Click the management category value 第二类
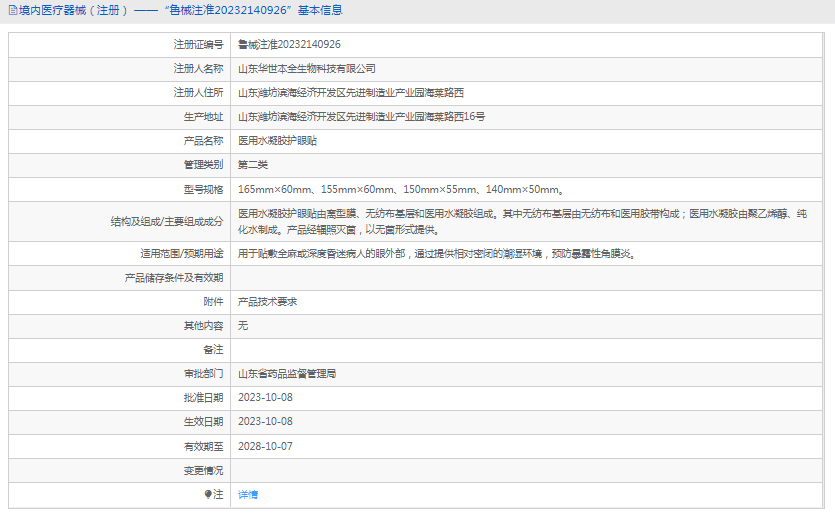The height and width of the screenshot is (515, 835). coord(253,165)
